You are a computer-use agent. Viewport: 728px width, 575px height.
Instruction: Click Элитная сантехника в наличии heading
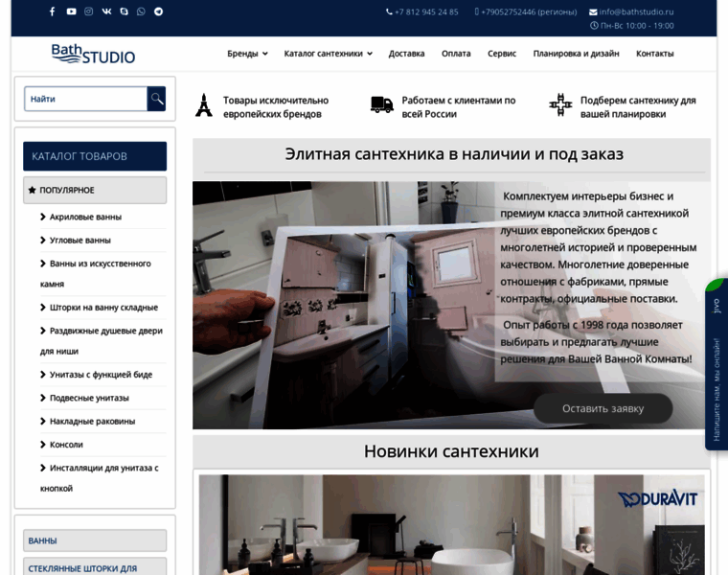[x=454, y=153]
